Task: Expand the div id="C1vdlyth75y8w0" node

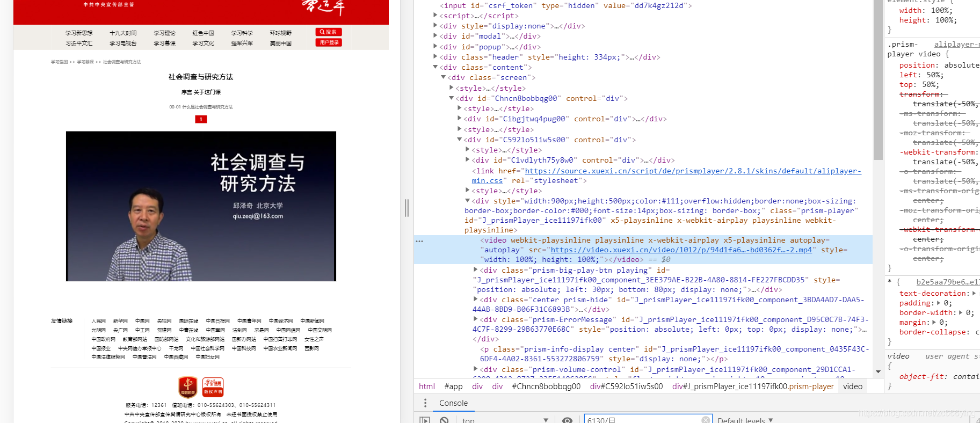Action: 468,160
